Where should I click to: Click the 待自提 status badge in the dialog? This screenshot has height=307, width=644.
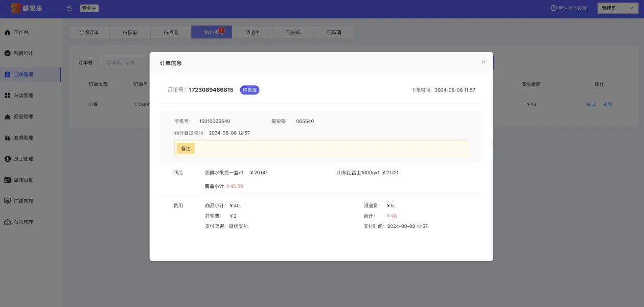249,90
